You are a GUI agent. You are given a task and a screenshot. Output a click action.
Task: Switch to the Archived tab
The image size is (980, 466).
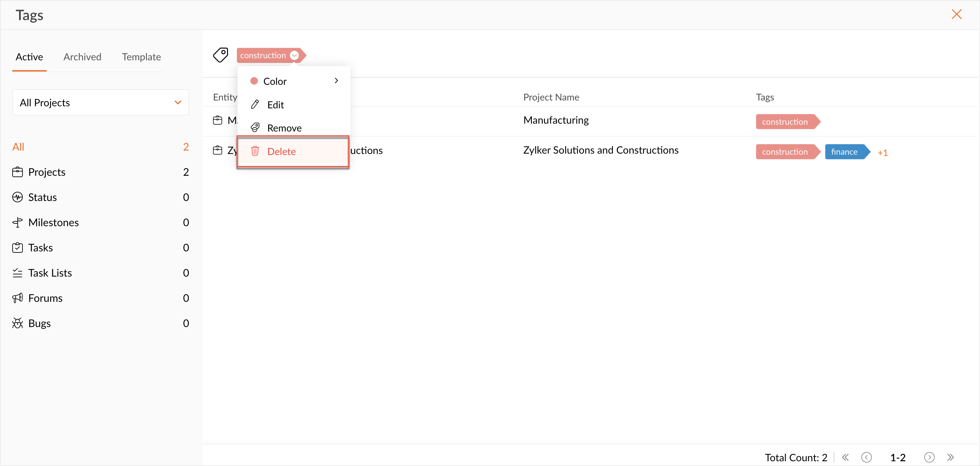(x=82, y=57)
